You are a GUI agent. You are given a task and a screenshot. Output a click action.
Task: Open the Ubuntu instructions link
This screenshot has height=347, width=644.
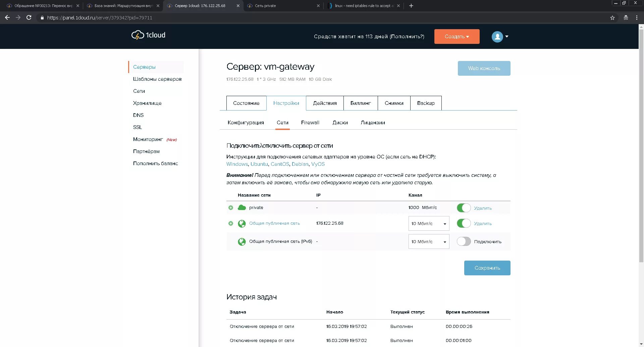point(259,164)
